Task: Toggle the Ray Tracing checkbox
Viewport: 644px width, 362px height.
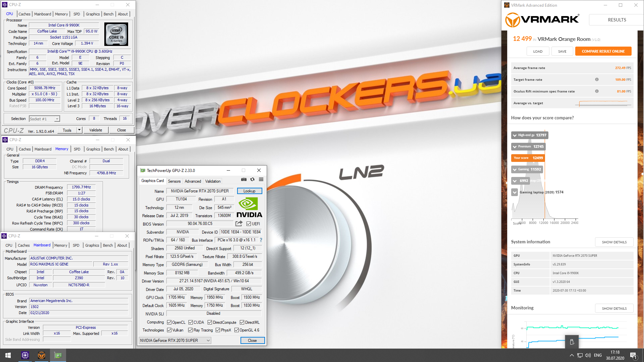Action: pos(190,330)
